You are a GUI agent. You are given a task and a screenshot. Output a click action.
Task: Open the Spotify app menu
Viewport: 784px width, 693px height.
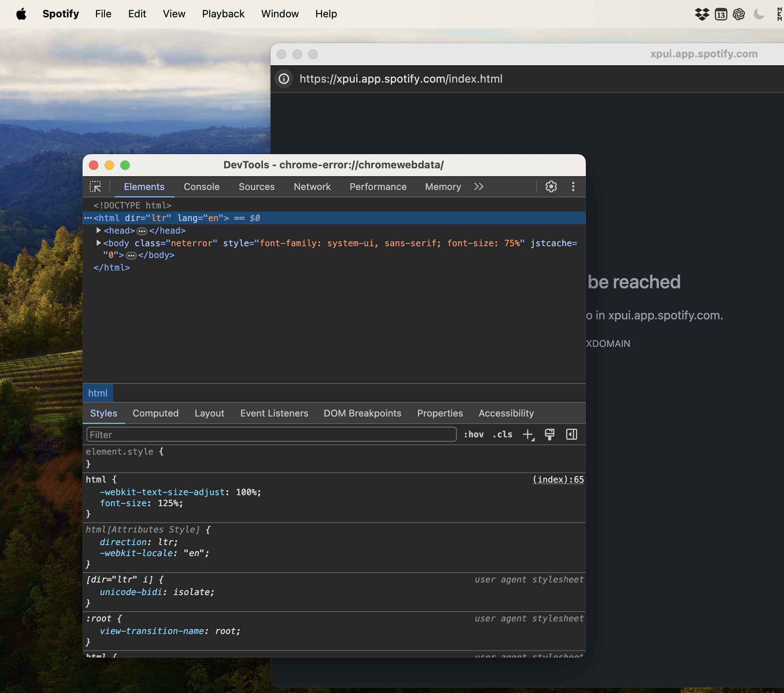[x=61, y=14]
